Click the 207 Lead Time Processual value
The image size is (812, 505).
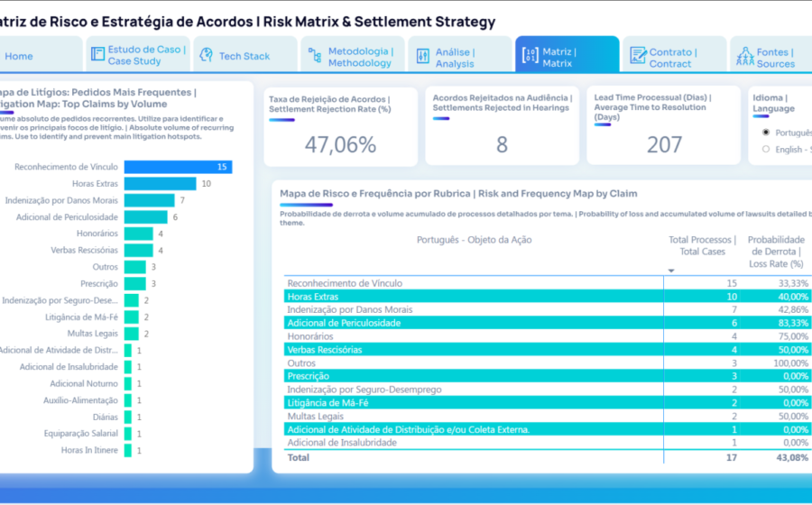[x=664, y=144]
